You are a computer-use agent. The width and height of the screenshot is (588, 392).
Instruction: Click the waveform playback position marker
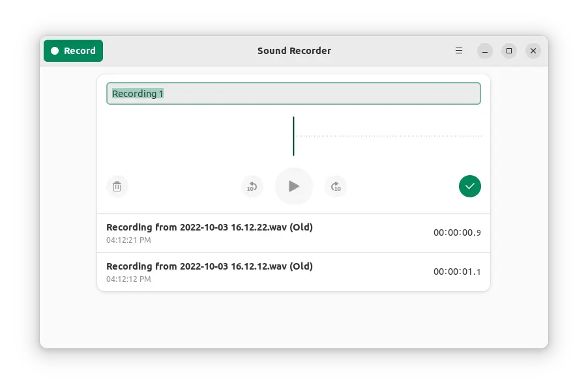[294, 135]
